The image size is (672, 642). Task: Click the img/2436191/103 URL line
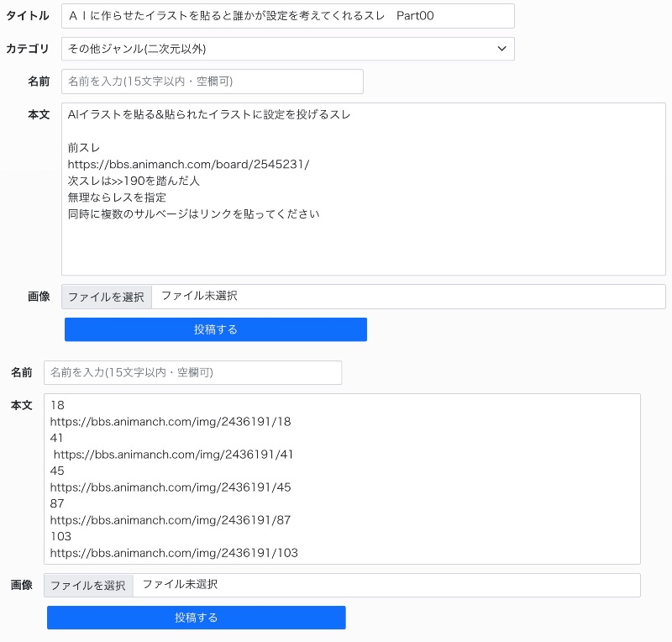(x=174, y=553)
